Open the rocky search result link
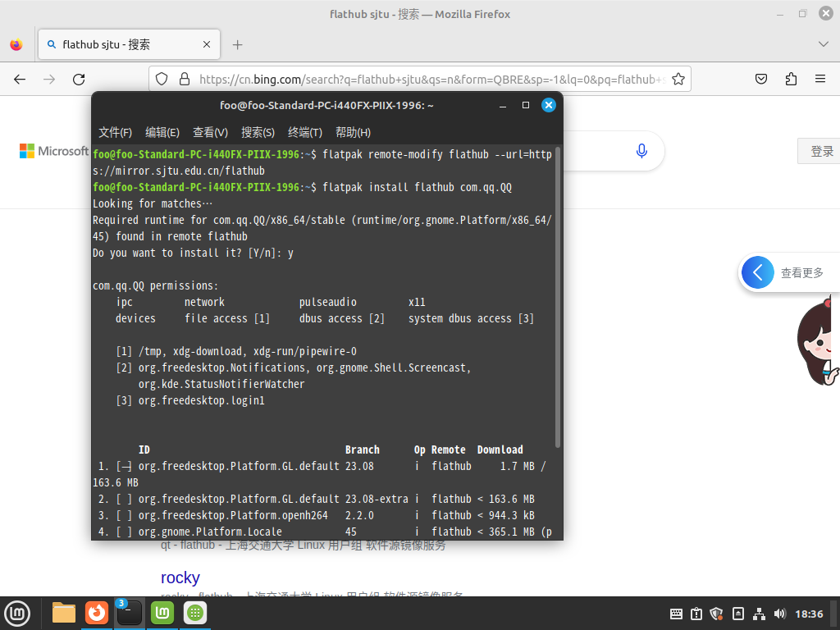The width and height of the screenshot is (840, 630). coord(180,577)
